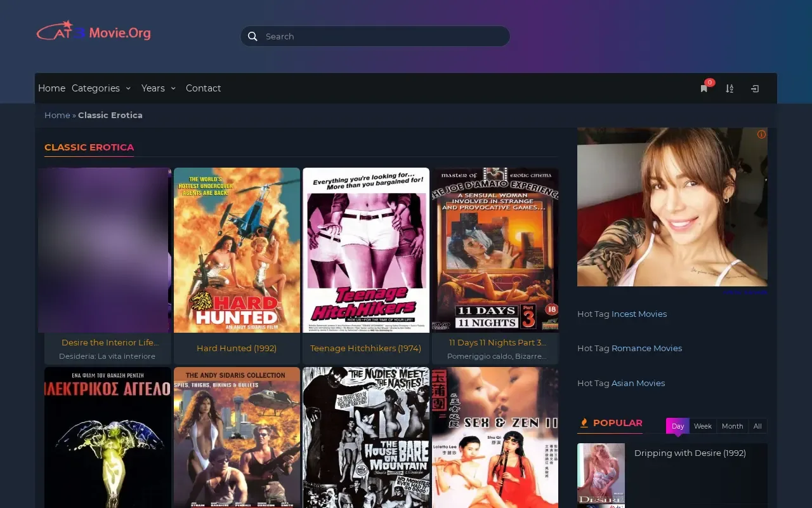Select the All popular tab
The width and height of the screenshot is (812, 508).
(757, 426)
